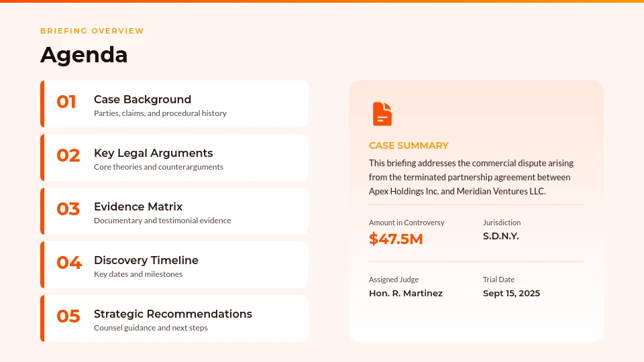The image size is (644, 362).
Task: Click the orange document icon
Action: [x=382, y=114]
